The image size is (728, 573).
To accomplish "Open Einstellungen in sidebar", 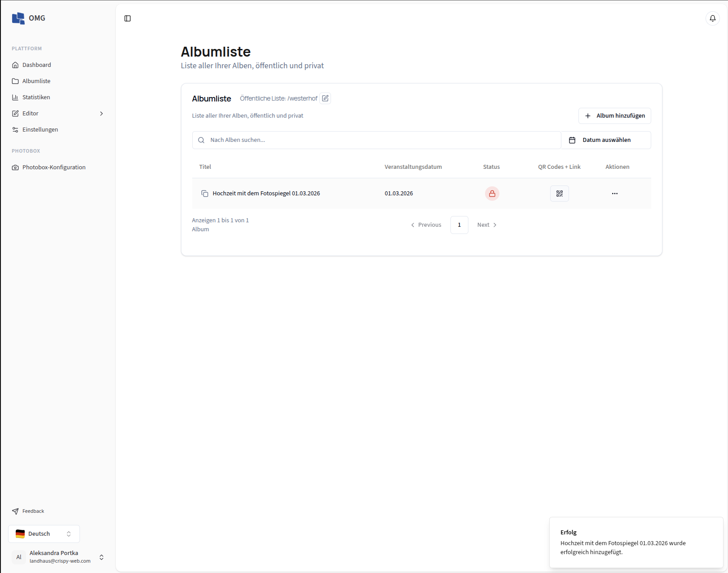I will click(58, 130).
